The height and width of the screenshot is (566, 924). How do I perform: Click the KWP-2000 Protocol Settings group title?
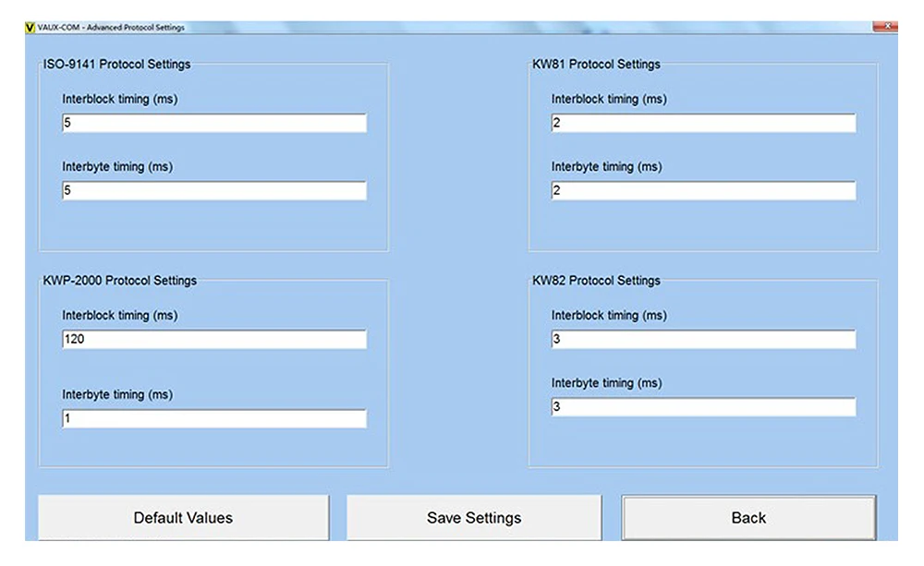120,281
